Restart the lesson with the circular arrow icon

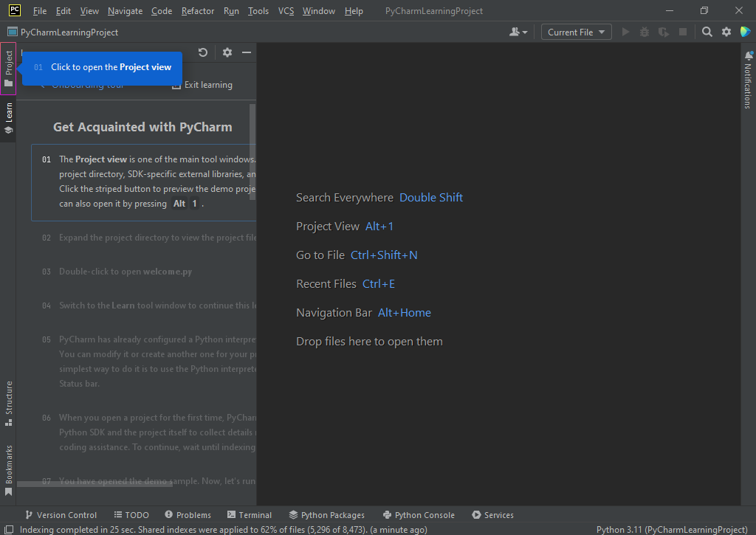point(203,52)
